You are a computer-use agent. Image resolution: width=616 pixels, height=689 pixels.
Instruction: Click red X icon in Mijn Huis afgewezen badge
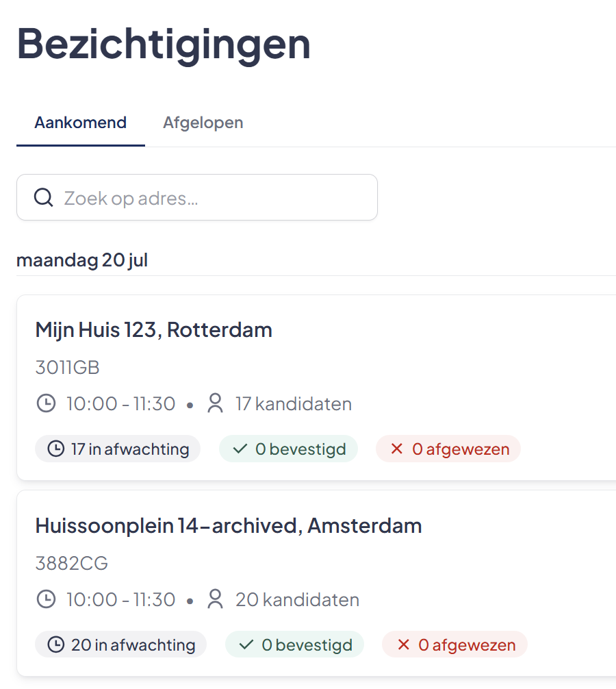(397, 449)
